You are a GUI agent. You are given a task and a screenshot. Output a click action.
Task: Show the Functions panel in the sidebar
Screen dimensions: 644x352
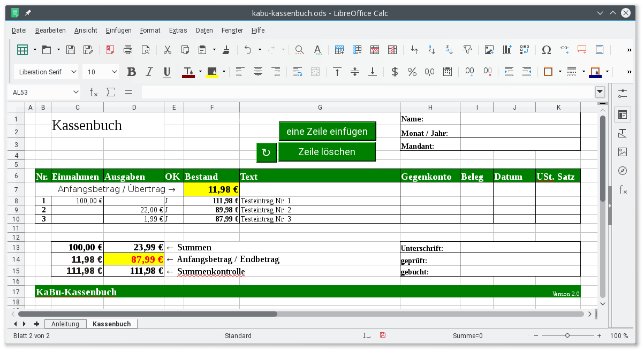pyautogui.click(x=622, y=188)
